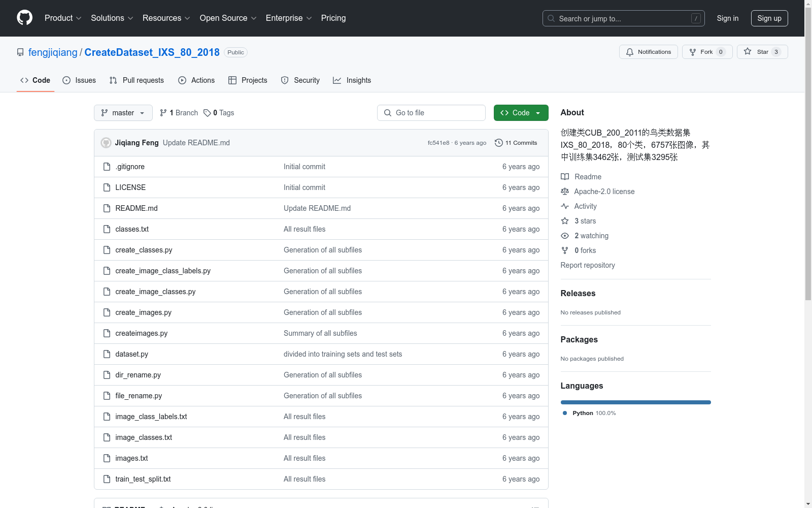This screenshot has width=812, height=508.
Task: Open the master branch selector dropdown
Action: 123,113
